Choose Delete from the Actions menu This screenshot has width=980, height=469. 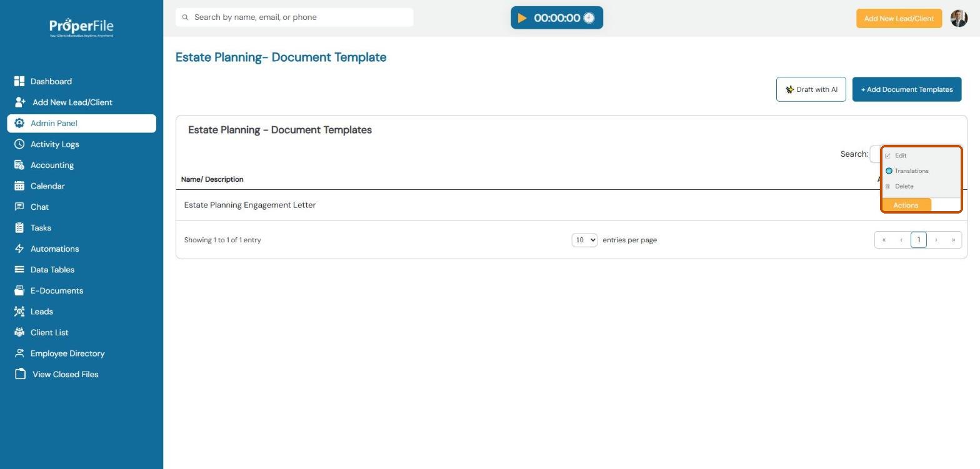tap(899, 186)
